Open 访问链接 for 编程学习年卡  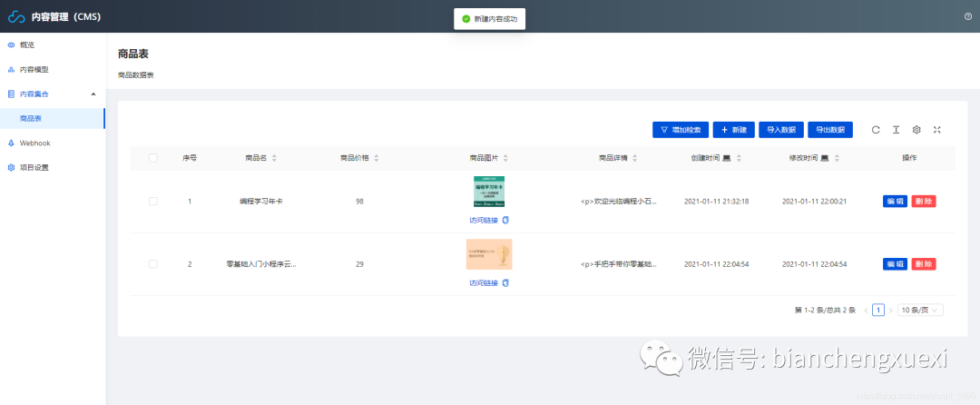click(x=484, y=220)
